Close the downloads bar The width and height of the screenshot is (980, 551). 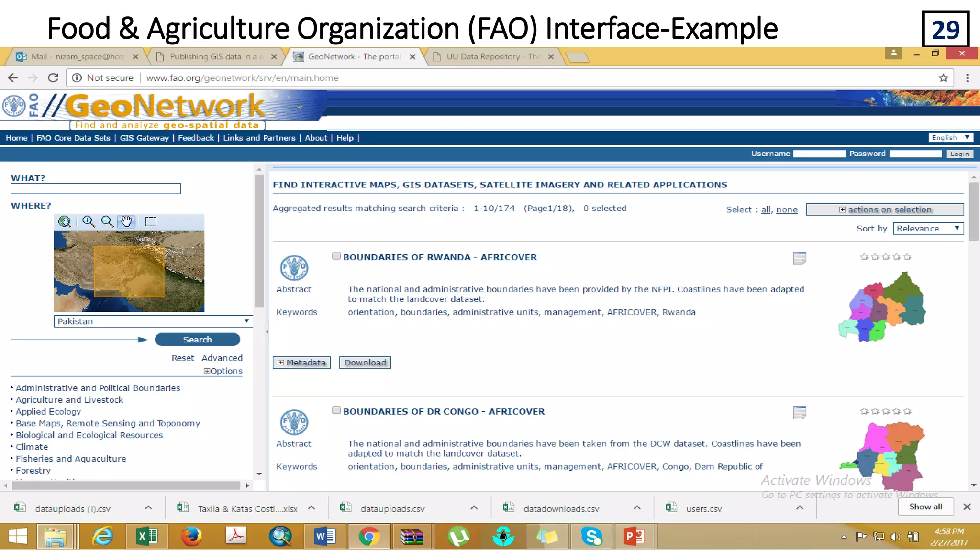(967, 507)
